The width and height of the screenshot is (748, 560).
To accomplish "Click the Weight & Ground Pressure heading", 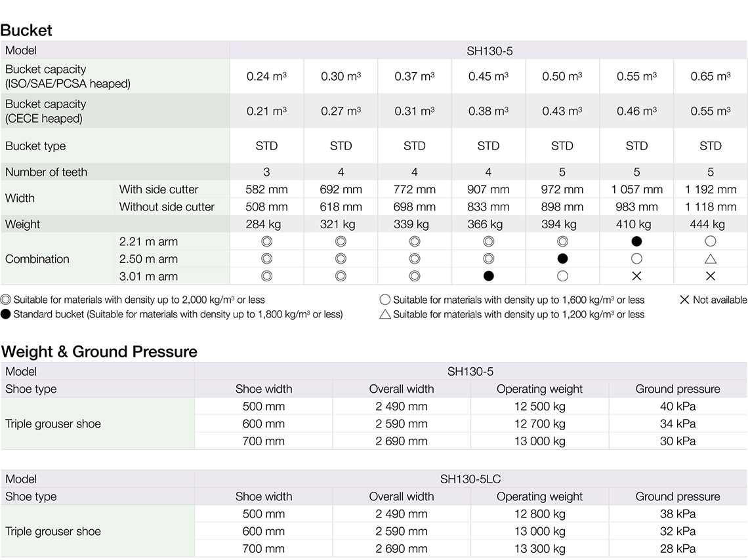I will 99,351.
